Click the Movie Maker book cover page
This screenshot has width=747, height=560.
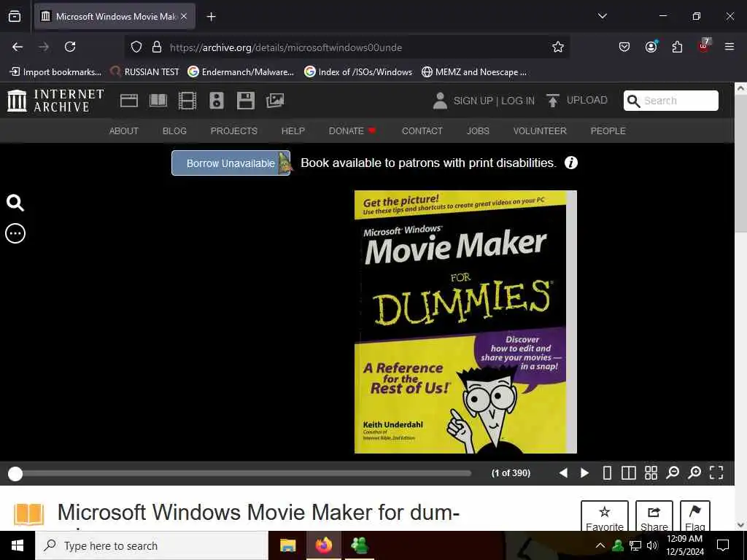pyautogui.click(x=465, y=322)
